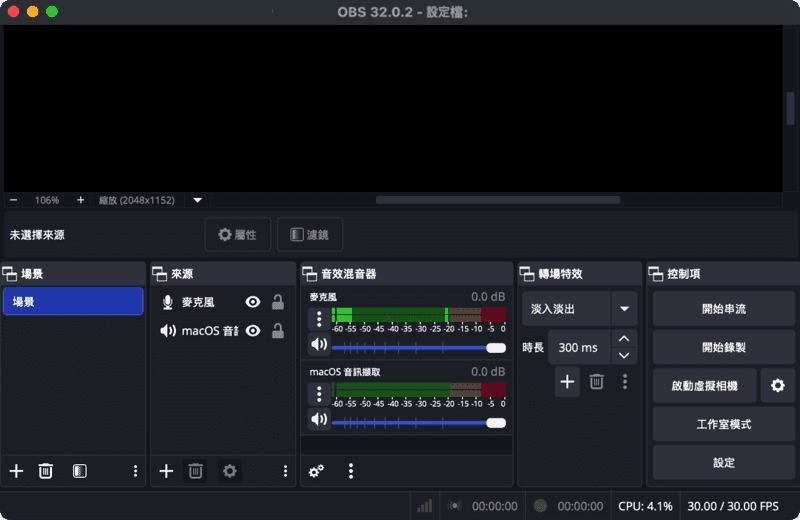This screenshot has height=520, width=800.
Task: Undock the 控制項 panel via dock icon
Action: click(x=656, y=274)
